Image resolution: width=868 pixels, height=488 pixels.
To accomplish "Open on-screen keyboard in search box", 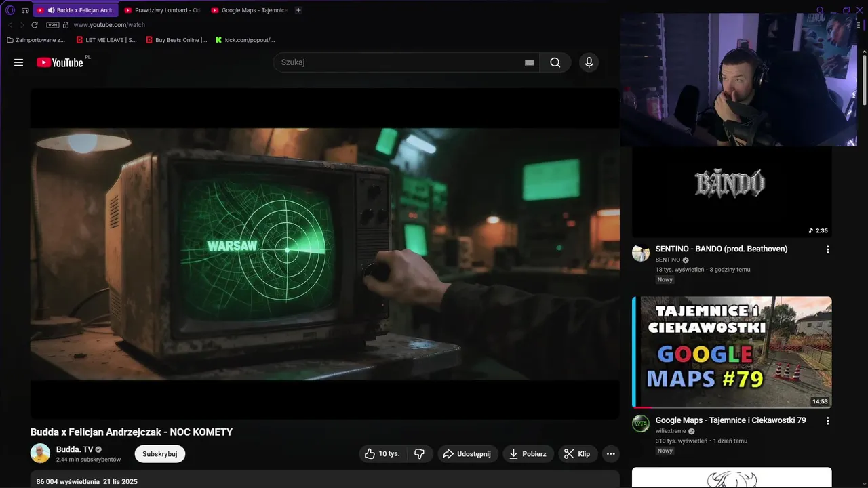I will click(x=530, y=62).
